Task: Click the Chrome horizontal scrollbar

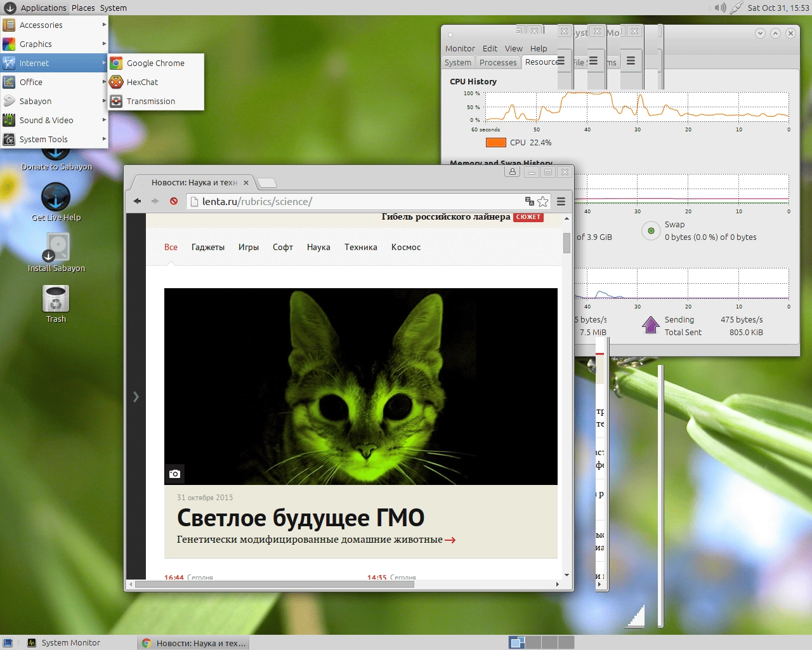Action: click(275, 584)
